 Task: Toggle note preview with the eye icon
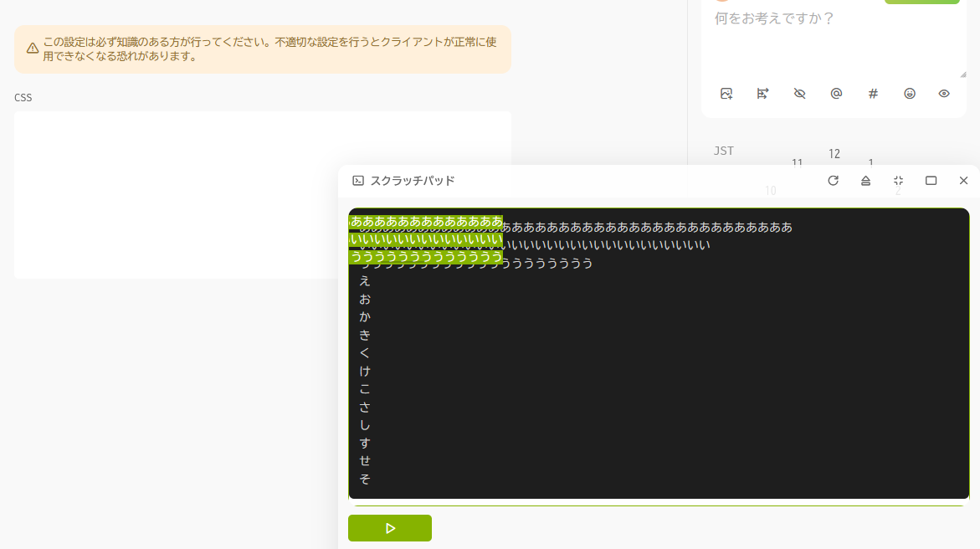point(944,93)
